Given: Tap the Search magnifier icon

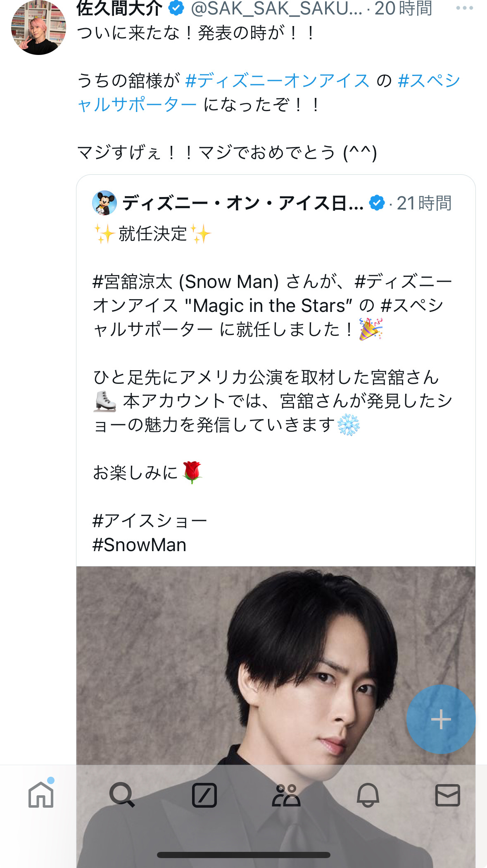Looking at the screenshot, I should coord(122,795).
